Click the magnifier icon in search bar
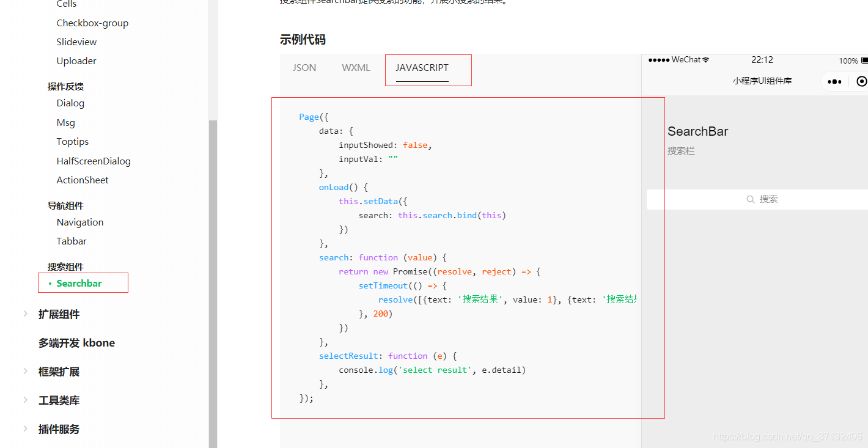The height and width of the screenshot is (448, 868). (x=751, y=199)
